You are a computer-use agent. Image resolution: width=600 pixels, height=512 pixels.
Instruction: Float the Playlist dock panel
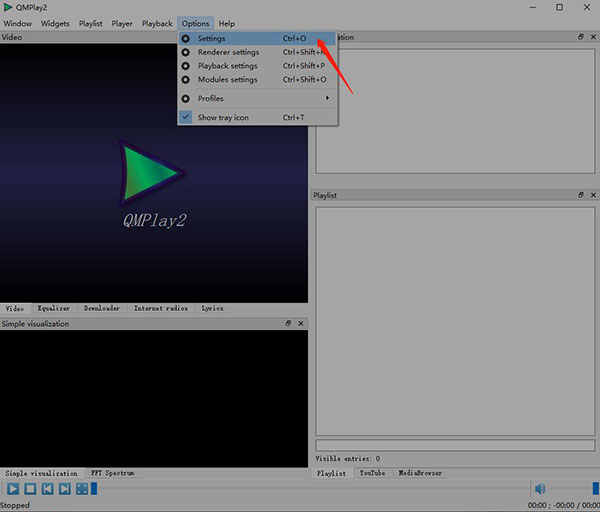click(581, 195)
